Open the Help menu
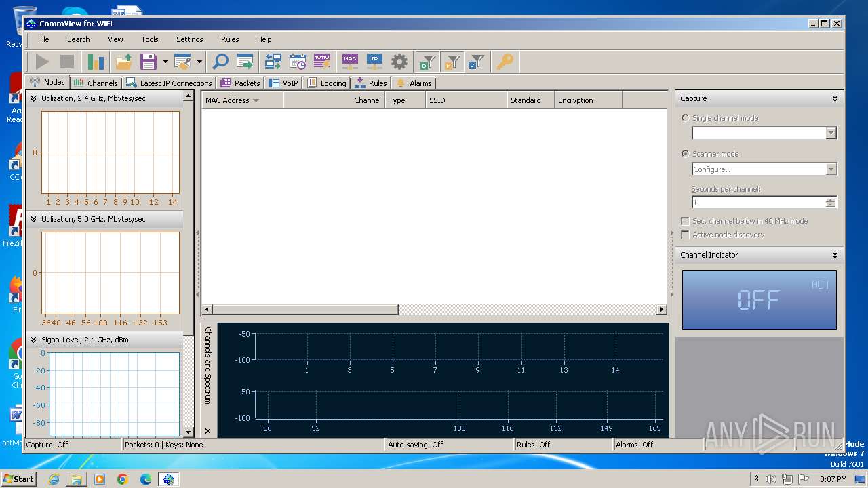 pos(264,39)
